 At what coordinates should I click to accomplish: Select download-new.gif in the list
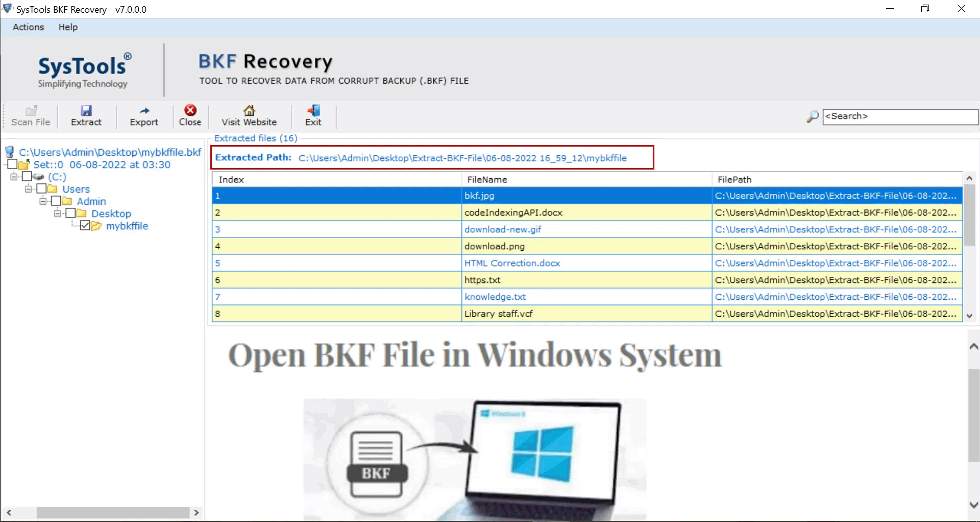pyautogui.click(x=503, y=229)
